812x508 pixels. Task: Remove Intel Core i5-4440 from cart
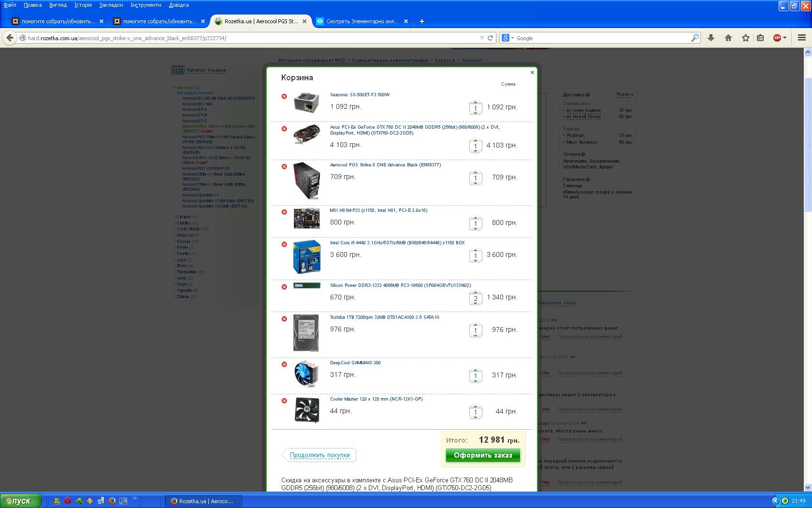coord(284,244)
